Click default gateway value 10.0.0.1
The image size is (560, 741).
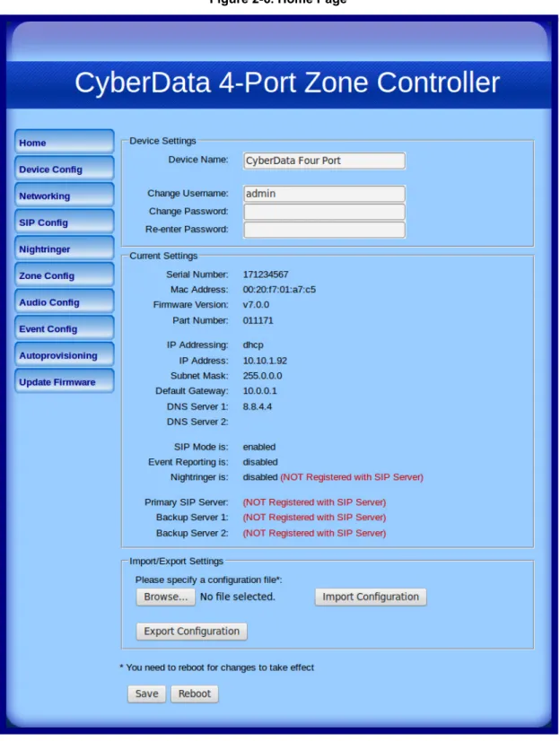click(x=260, y=391)
